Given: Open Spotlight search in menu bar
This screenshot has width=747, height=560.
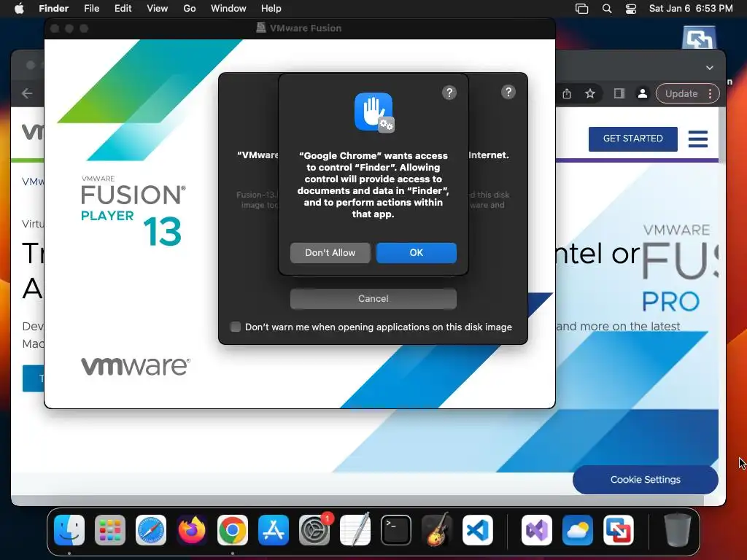Looking at the screenshot, I should coord(607,9).
